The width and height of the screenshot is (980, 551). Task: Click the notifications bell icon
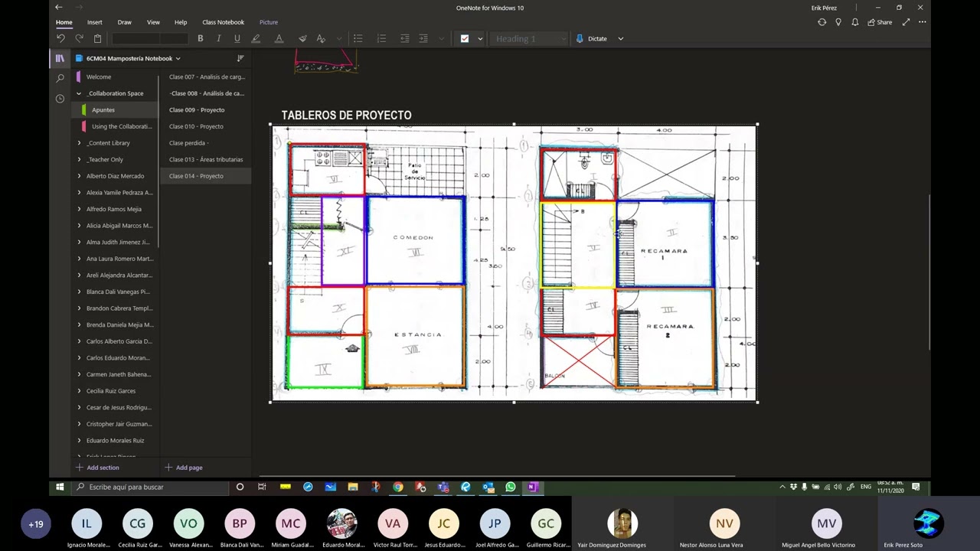tap(854, 22)
